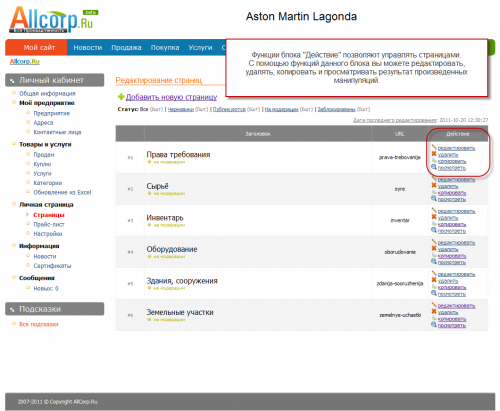Expand the Подсказки panel header

click(55, 309)
